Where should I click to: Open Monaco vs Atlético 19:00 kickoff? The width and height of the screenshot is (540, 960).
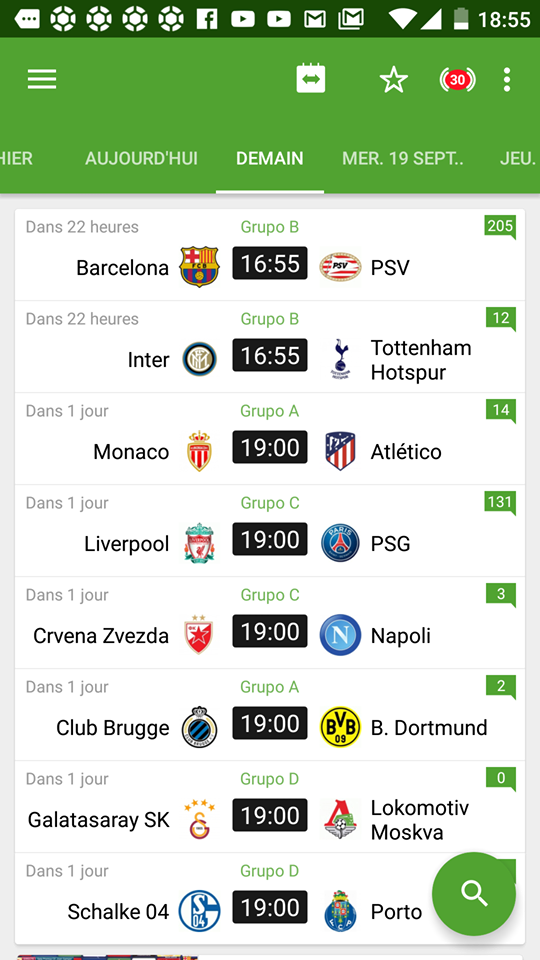pos(270,448)
